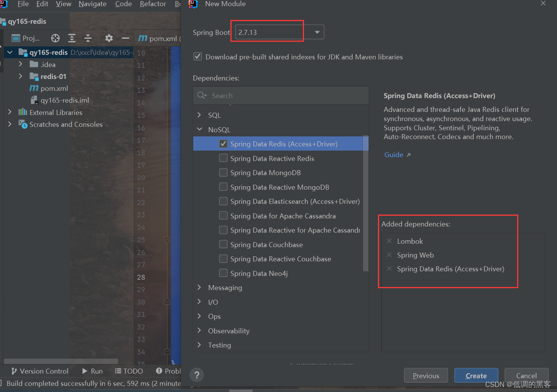This screenshot has width=557, height=392.
Task: Open Project panel settings gear
Action: 109,38
